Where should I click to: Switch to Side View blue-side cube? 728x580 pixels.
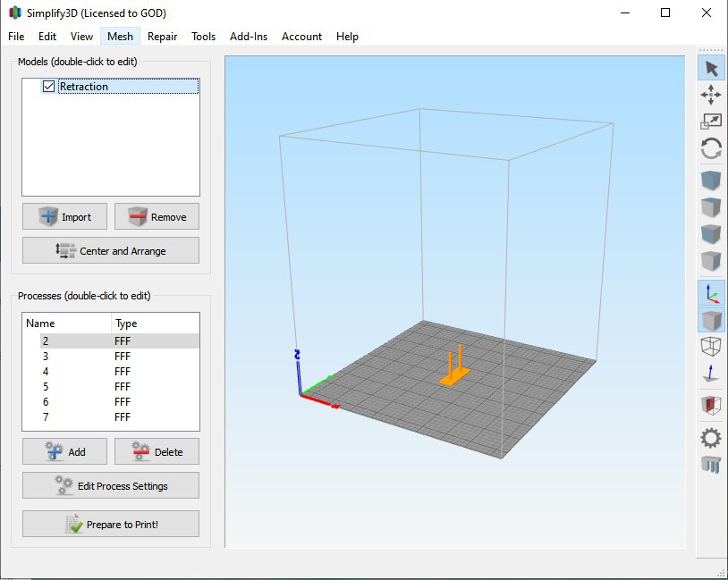[x=711, y=261]
